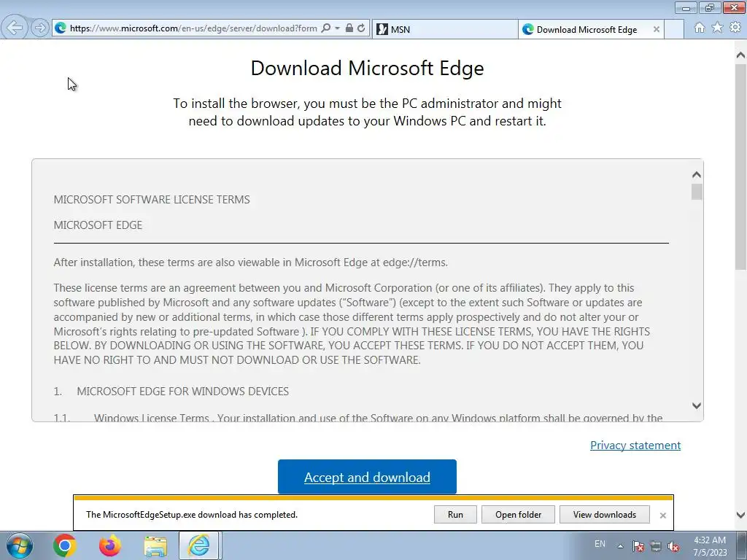Click the muted volume tray icon

tap(673, 546)
